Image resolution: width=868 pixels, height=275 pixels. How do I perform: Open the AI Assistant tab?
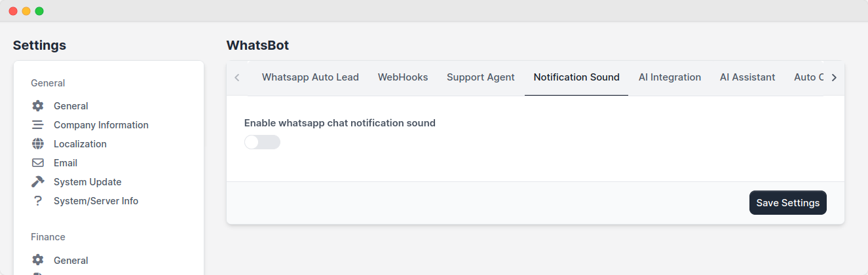(747, 77)
